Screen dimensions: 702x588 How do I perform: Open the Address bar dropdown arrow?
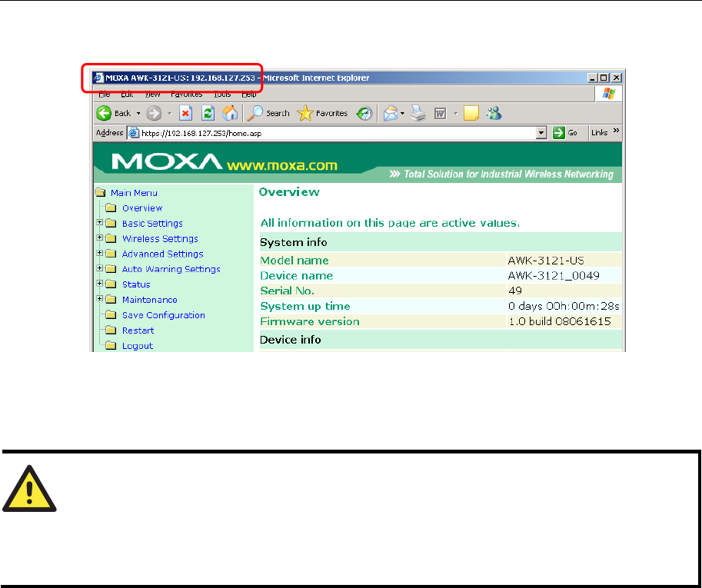click(542, 133)
